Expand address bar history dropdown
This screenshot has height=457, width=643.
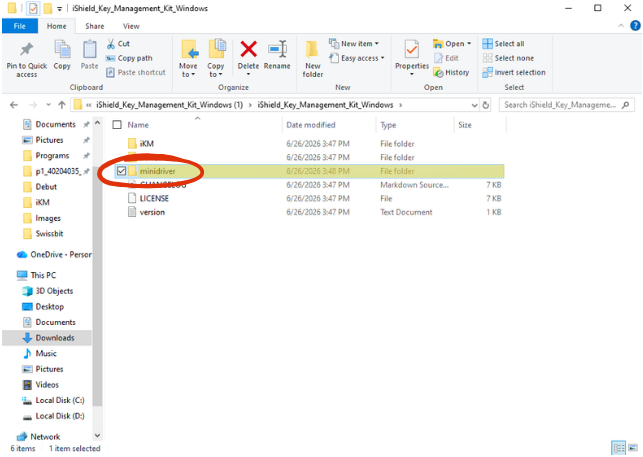click(x=474, y=105)
